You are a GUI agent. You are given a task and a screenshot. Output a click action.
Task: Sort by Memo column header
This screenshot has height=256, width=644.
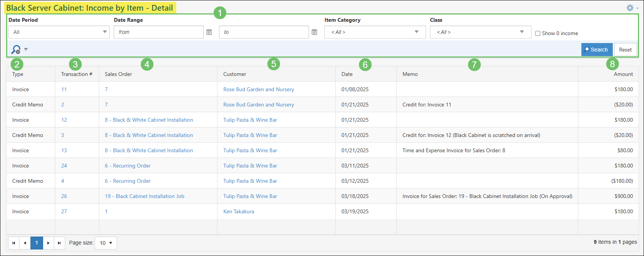[410, 74]
